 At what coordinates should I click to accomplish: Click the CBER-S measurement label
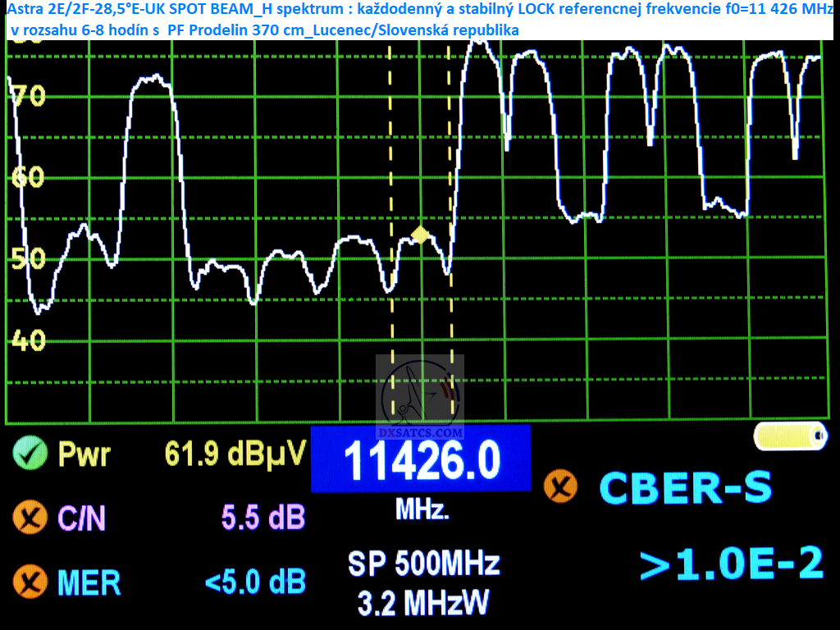pyautogui.click(x=685, y=487)
